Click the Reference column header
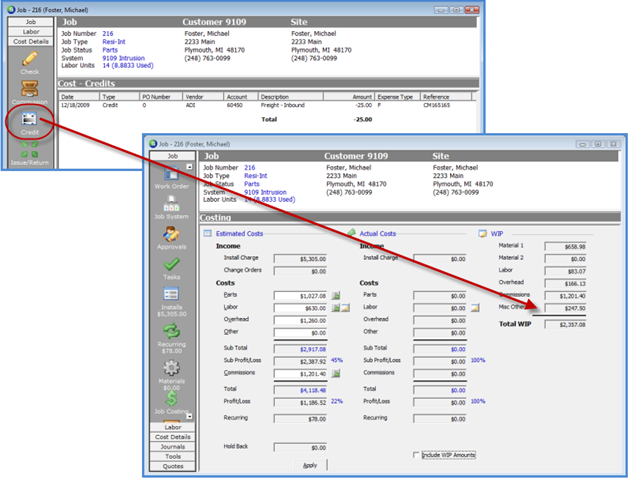Image resolution: width=628 pixels, height=478 pixels. pos(446,97)
